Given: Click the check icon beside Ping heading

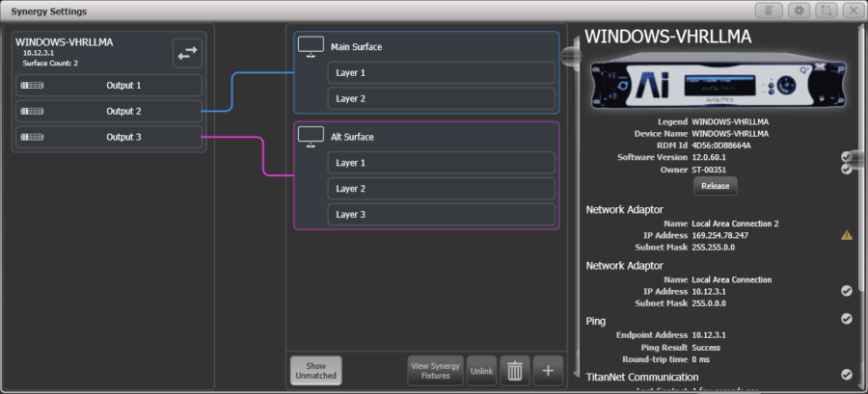Looking at the screenshot, I should pyautogui.click(x=847, y=318).
